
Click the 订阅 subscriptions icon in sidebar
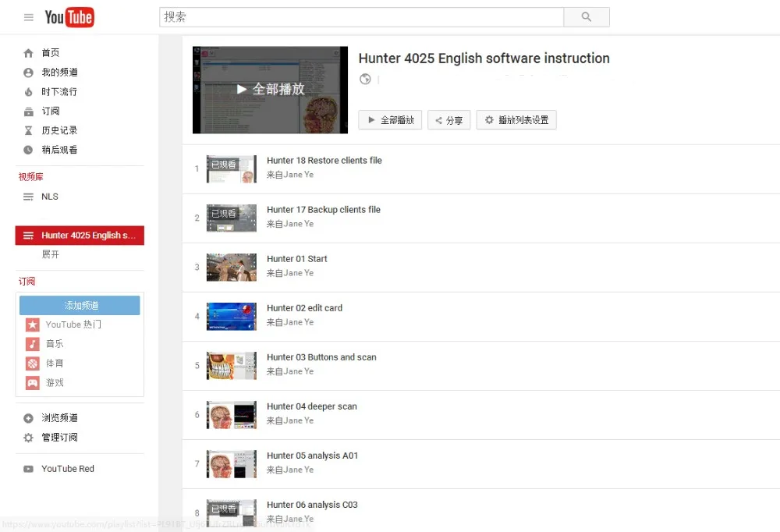point(29,112)
